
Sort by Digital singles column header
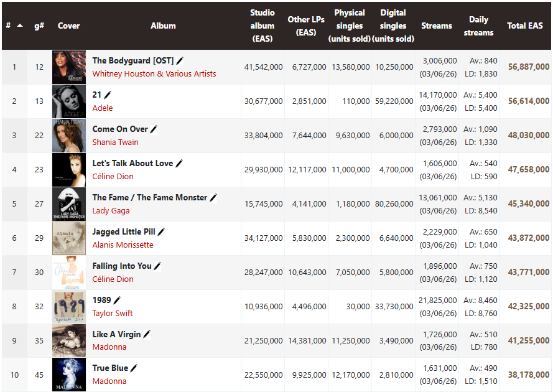(x=393, y=26)
